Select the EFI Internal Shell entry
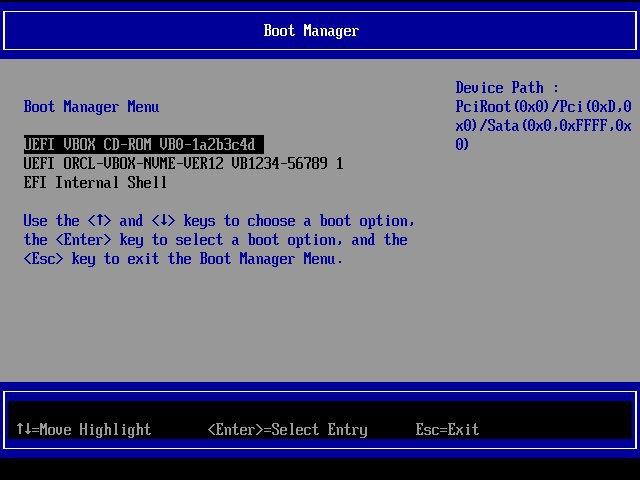Viewport: 640px width, 480px height. click(95, 182)
